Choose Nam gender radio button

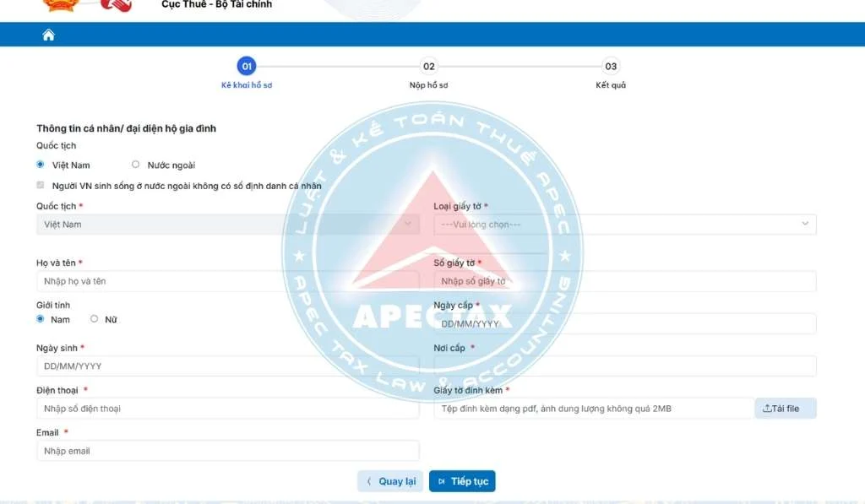(x=41, y=319)
